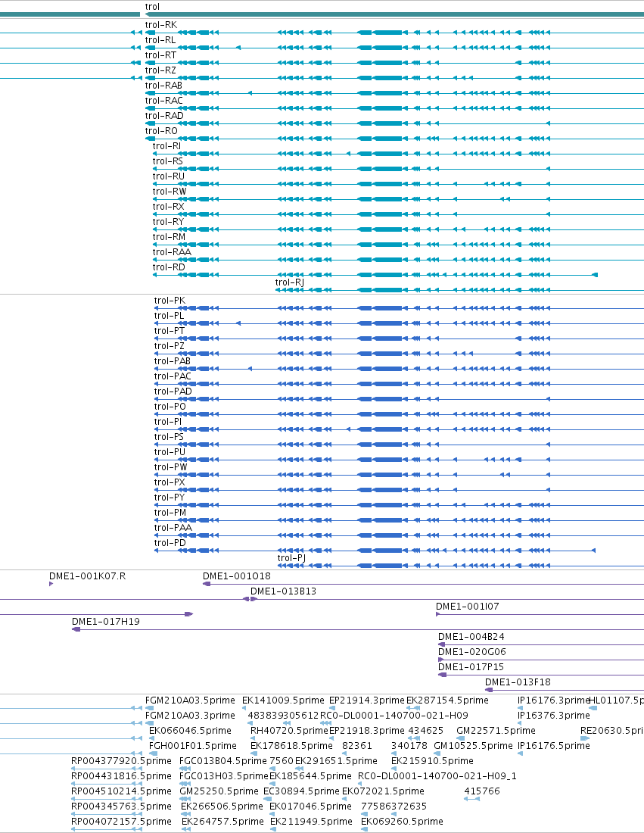Click the trol-RI transcript label
Viewport: 644px width, 833px height.
pyautogui.click(x=166, y=146)
